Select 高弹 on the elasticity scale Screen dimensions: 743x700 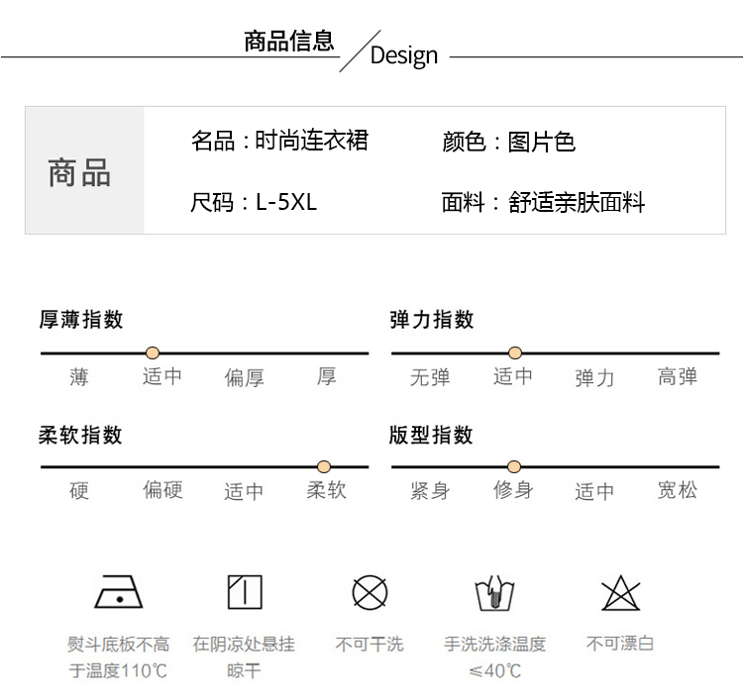tap(678, 377)
